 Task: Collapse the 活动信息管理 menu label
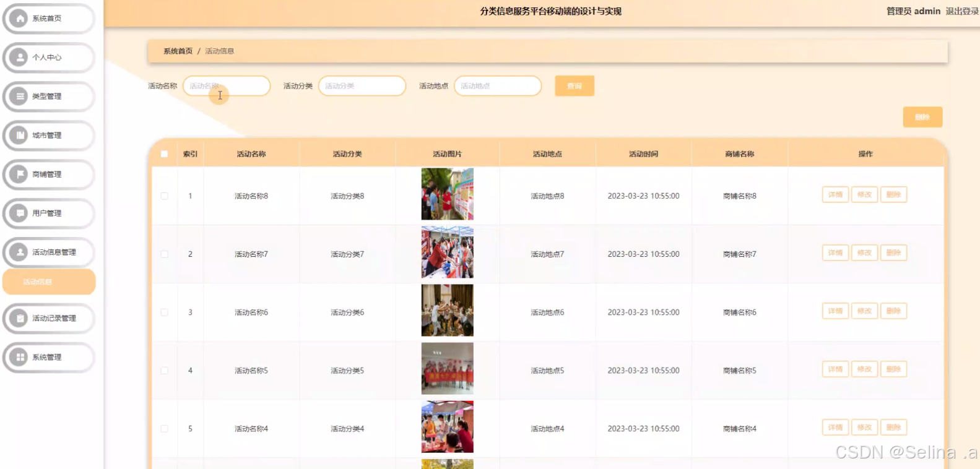(x=54, y=252)
